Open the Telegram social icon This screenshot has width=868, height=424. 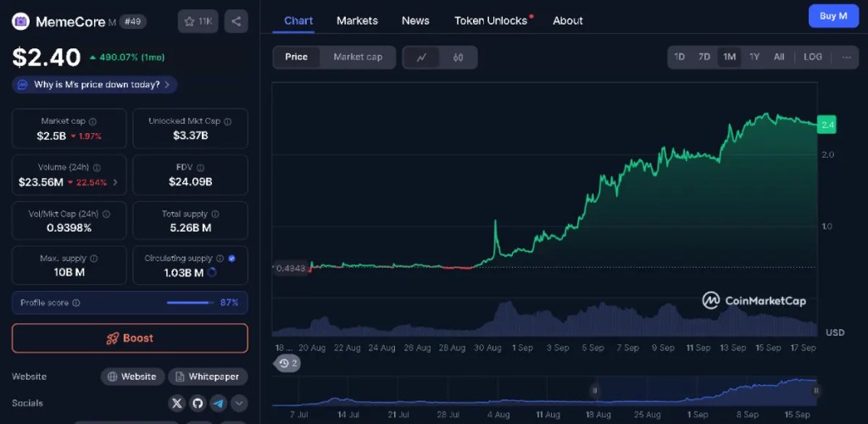click(219, 403)
